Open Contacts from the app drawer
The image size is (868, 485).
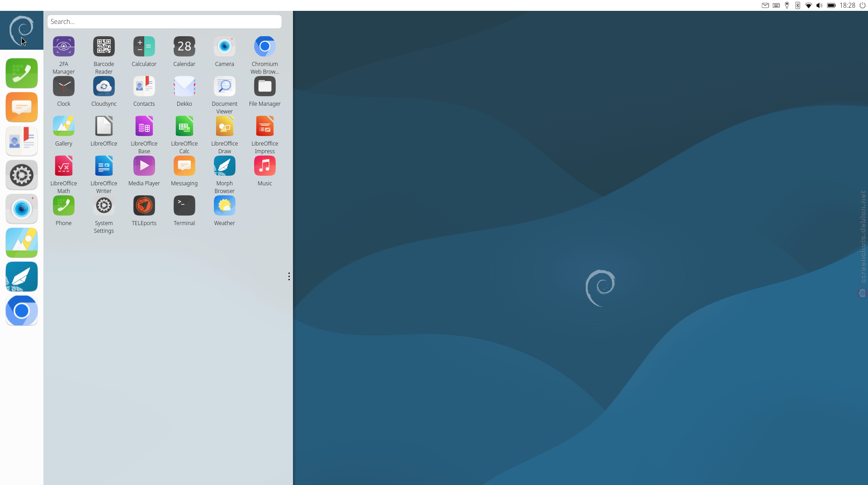[144, 86]
